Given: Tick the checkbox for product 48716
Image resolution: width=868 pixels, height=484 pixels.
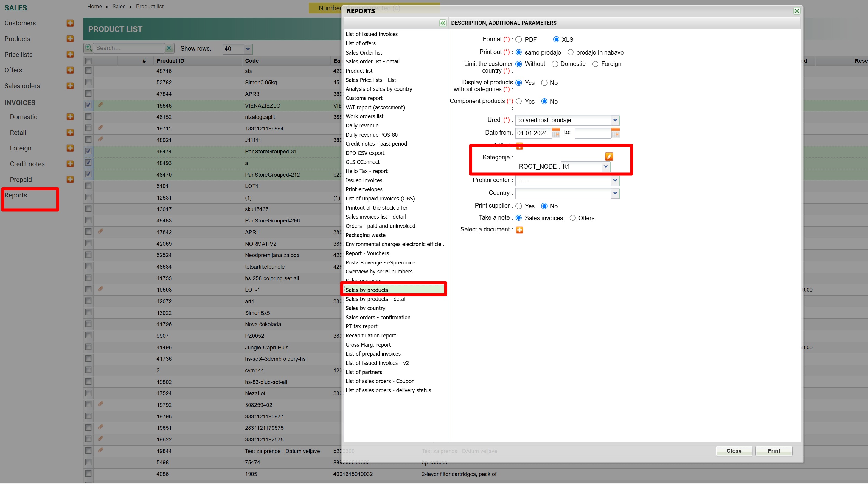Looking at the screenshot, I should (x=88, y=71).
